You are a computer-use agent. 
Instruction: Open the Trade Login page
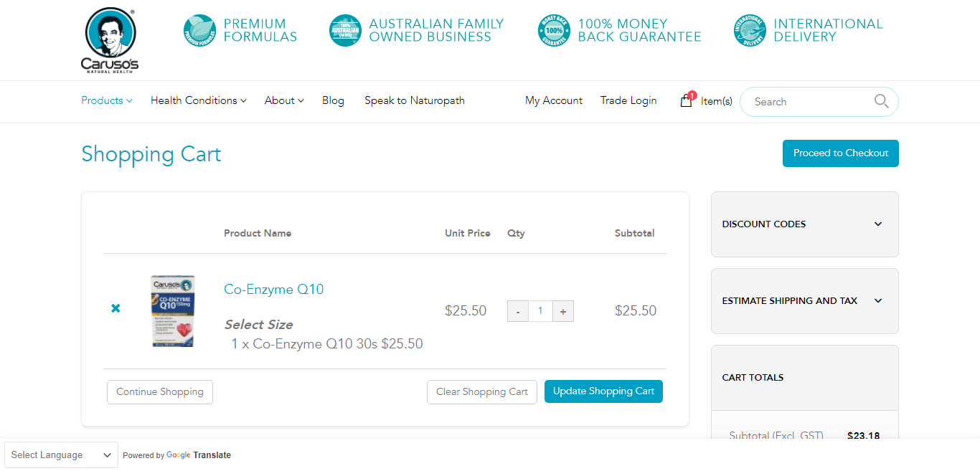628,100
